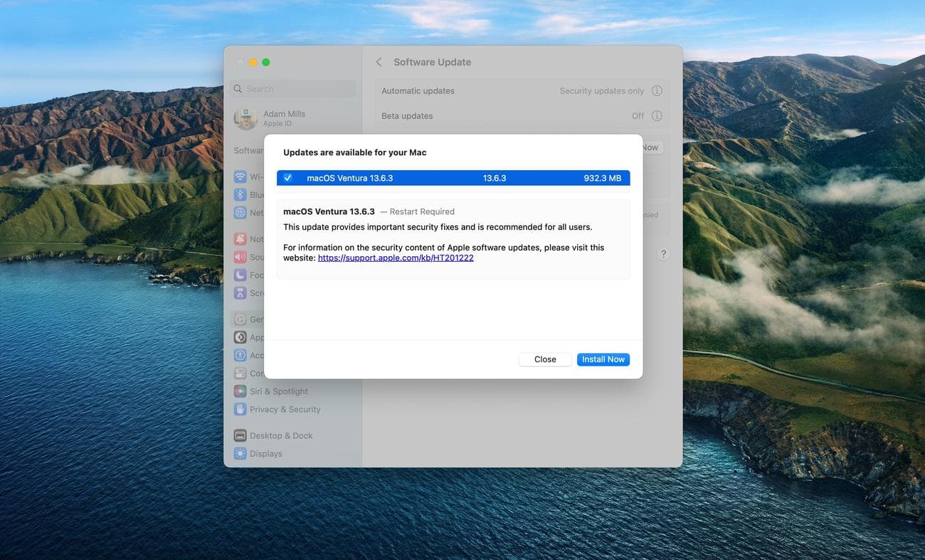Select the macOS Ventura 13.6.3 update row
The image size is (925, 560).
click(x=453, y=178)
